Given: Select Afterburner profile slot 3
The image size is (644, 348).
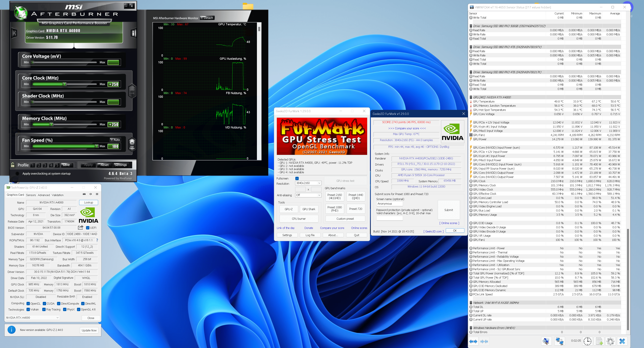Looking at the screenshot, I should coord(45,165).
